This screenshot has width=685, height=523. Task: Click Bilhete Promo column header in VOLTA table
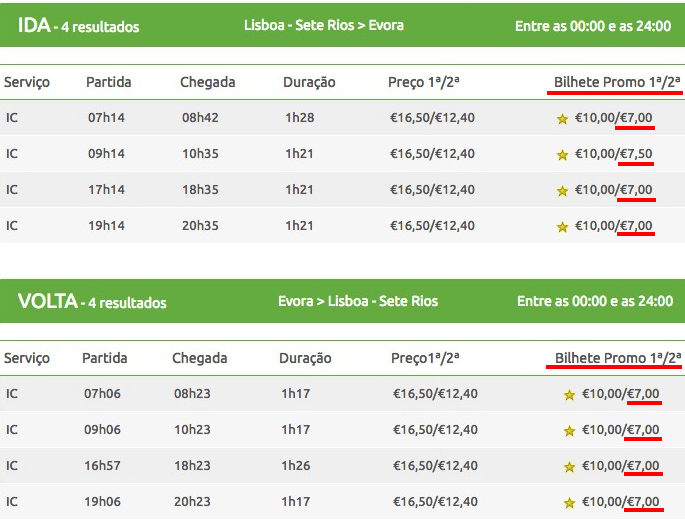[x=618, y=358]
